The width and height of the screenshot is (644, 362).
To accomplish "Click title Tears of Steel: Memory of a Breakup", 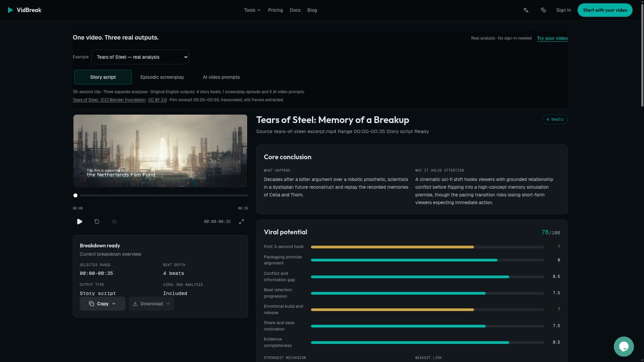I will tap(333, 120).
